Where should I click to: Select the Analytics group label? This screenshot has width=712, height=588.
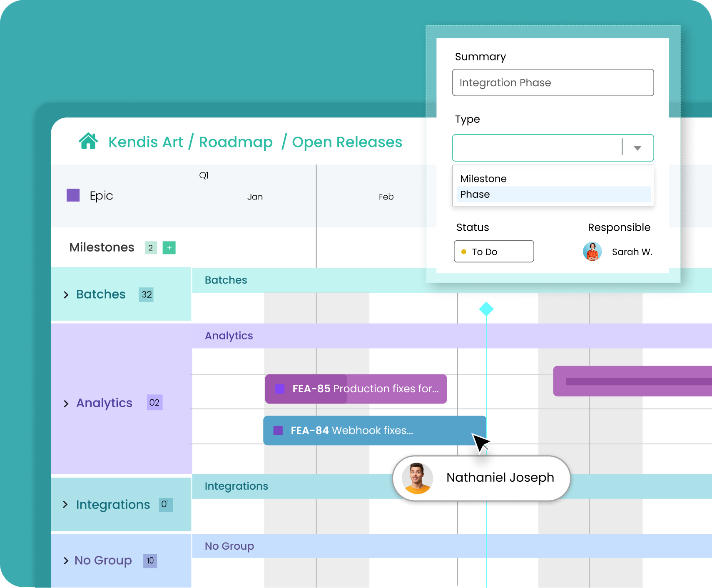click(104, 403)
